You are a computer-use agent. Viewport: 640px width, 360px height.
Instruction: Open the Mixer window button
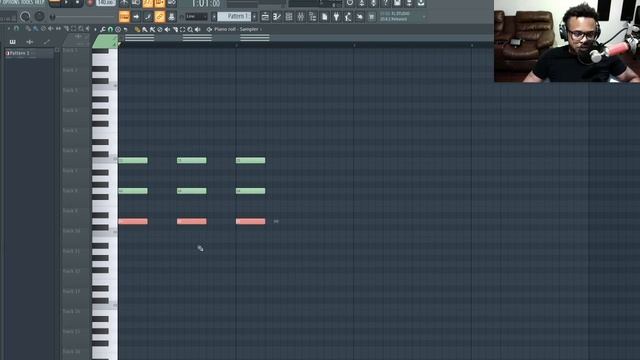pos(300,16)
